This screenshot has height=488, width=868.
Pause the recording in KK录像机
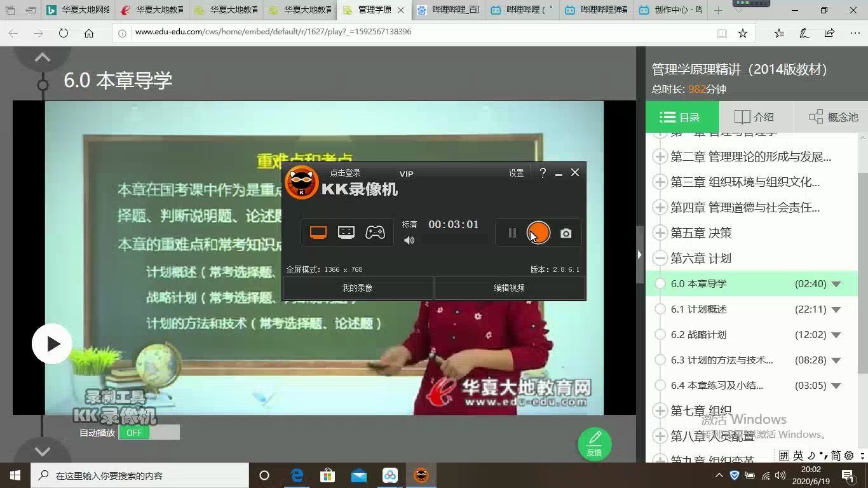(512, 233)
